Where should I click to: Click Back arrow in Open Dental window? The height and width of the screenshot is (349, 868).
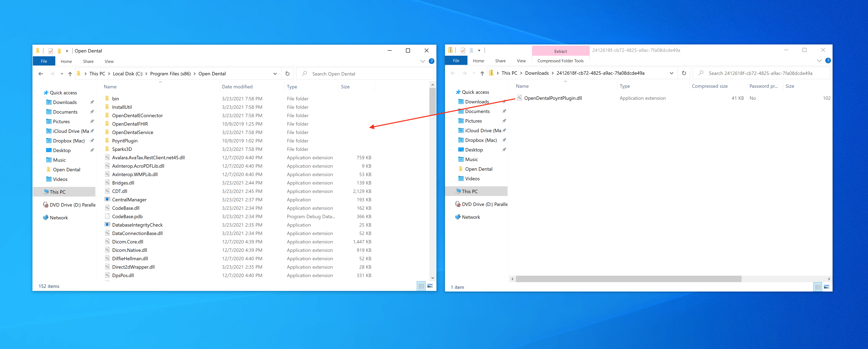[x=41, y=74]
